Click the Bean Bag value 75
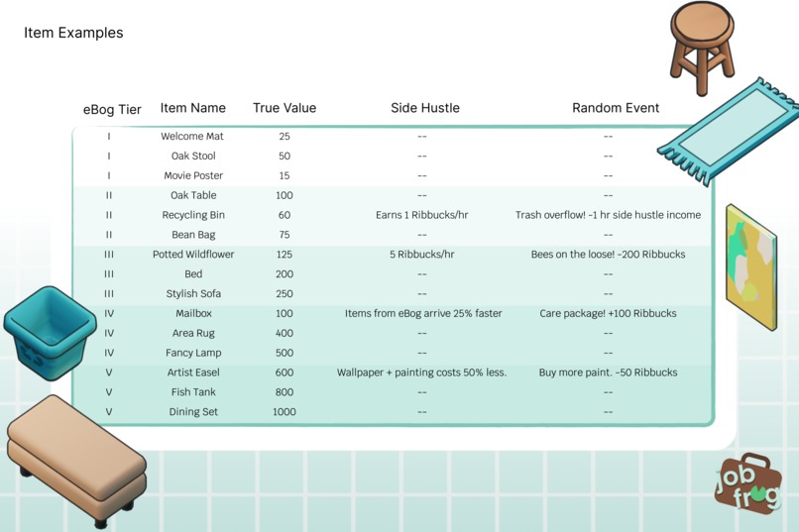Screen dimensions: 799x532 (285, 235)
